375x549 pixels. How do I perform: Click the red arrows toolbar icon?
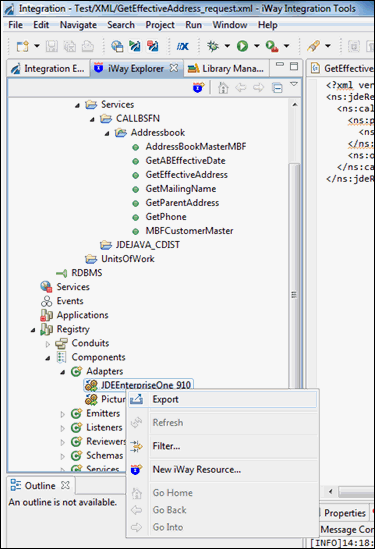tap(153, 46)
